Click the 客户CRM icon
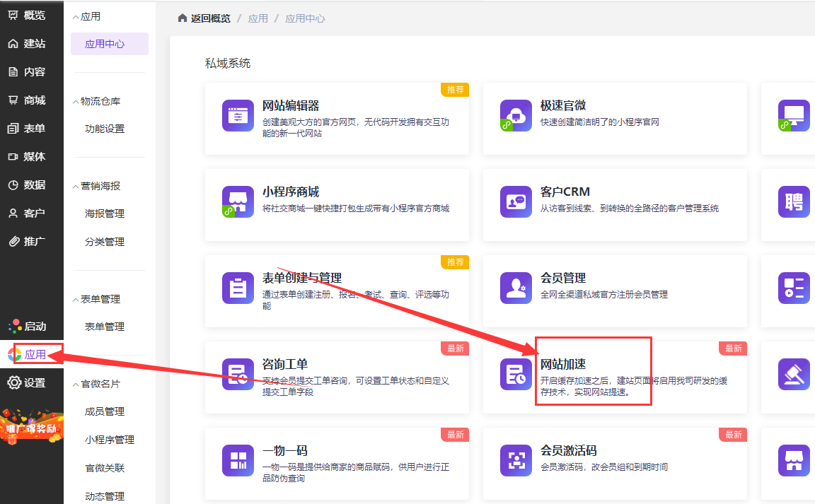Viewport: 815px width, 504px height. [x=516, y=201]
